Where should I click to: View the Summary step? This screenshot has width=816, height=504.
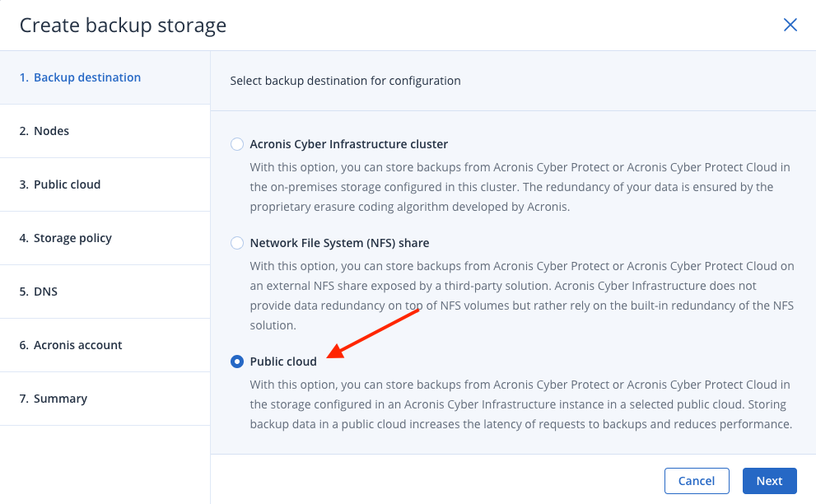(x=105, y=399)
